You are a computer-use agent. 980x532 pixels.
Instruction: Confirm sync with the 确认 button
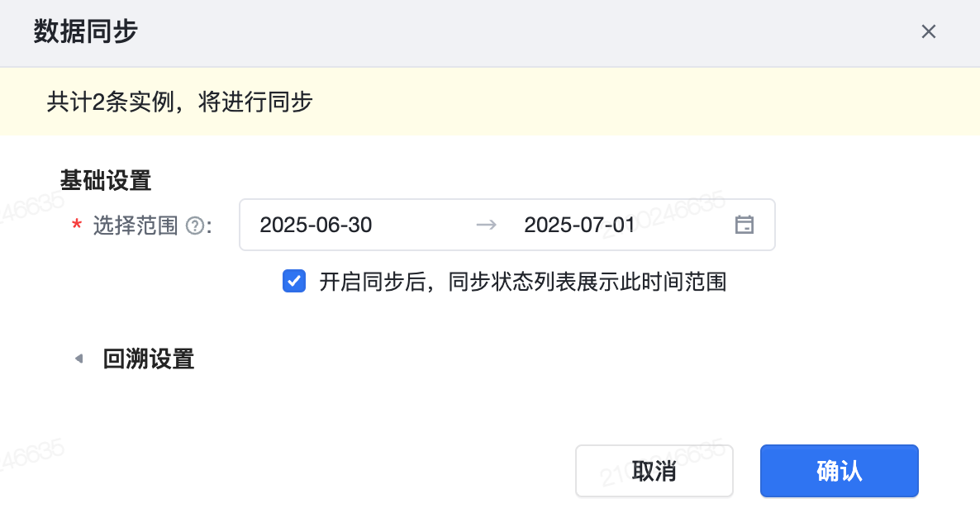click(839, 471)
